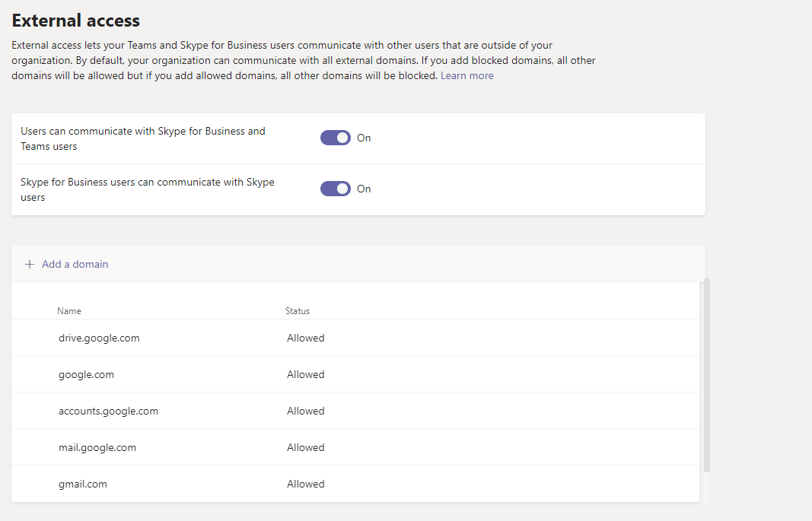Toggle off Skype for Business and Teams communication
812x521 pixels.
[x=335, y=138]
